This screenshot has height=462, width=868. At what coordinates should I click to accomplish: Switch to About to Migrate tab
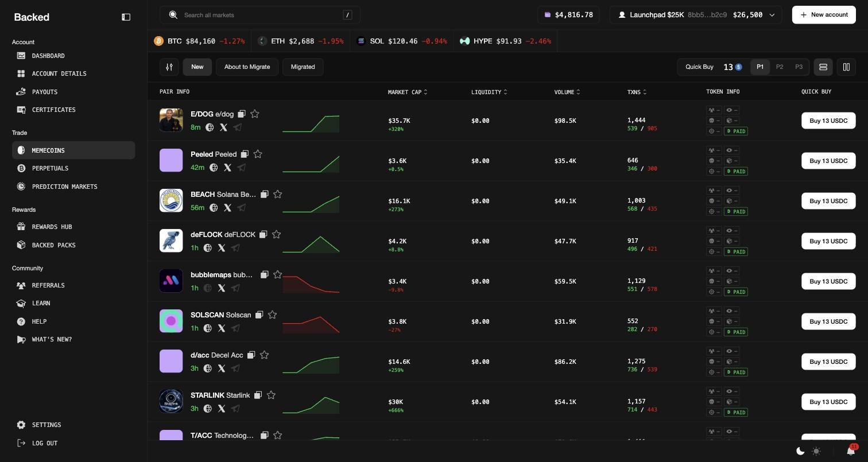[247, 67]
